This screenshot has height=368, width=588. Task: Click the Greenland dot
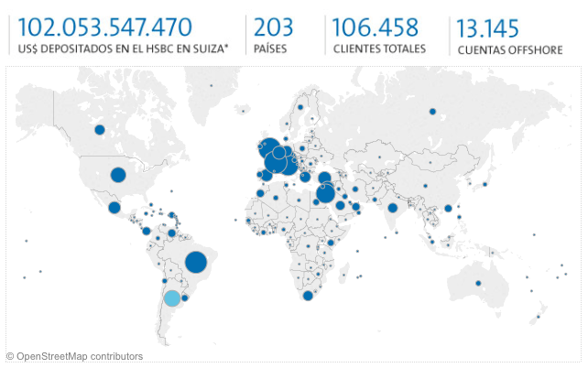pyautogui.click(x=212, y=86)
